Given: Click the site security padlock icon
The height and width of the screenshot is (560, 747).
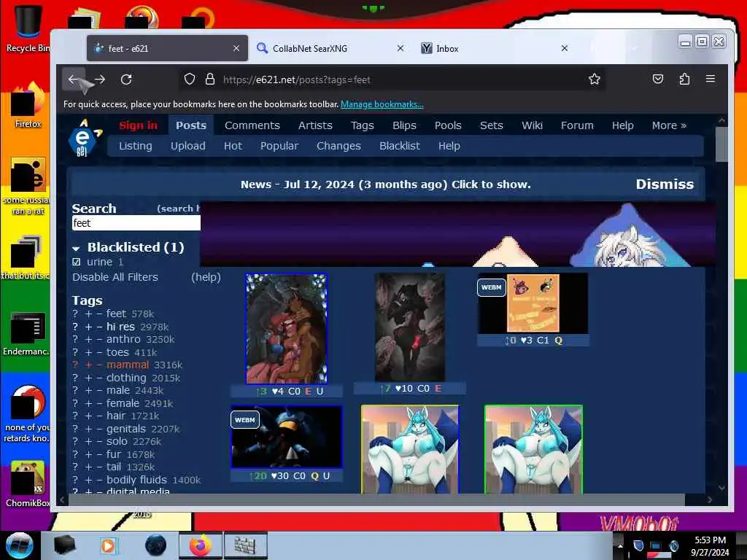Looking at the screenshot, I should click(210, 79).
